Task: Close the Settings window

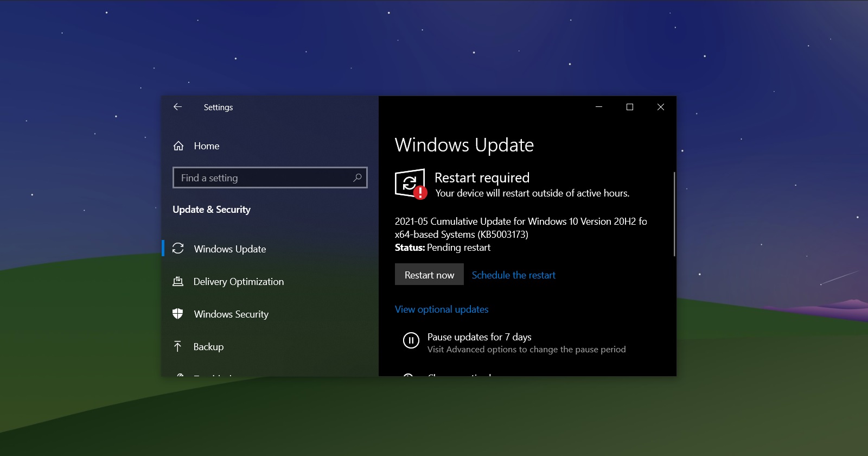Action: 661,107
